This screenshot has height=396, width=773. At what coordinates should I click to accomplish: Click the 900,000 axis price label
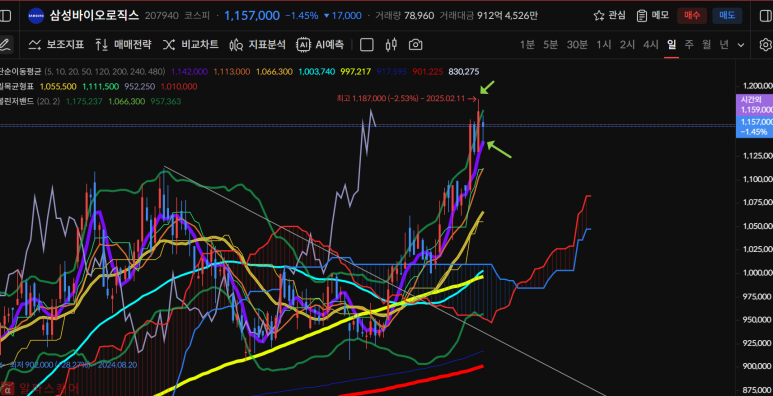(x=757, y=366)
